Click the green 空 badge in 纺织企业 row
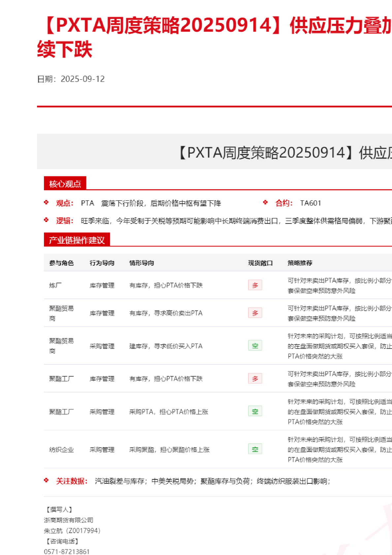The height and width of the screenshot is (555, 392). coord(255,449)
